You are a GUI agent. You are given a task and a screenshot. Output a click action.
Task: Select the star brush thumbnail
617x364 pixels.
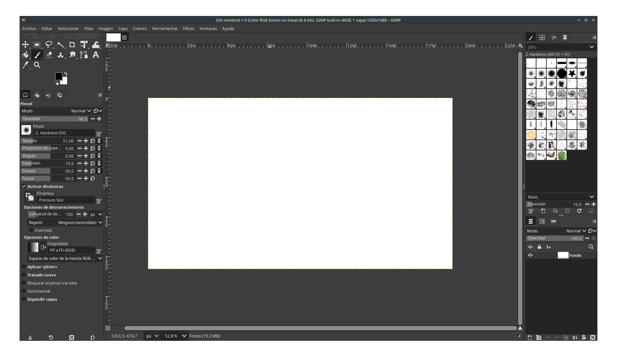click(572, 73)
